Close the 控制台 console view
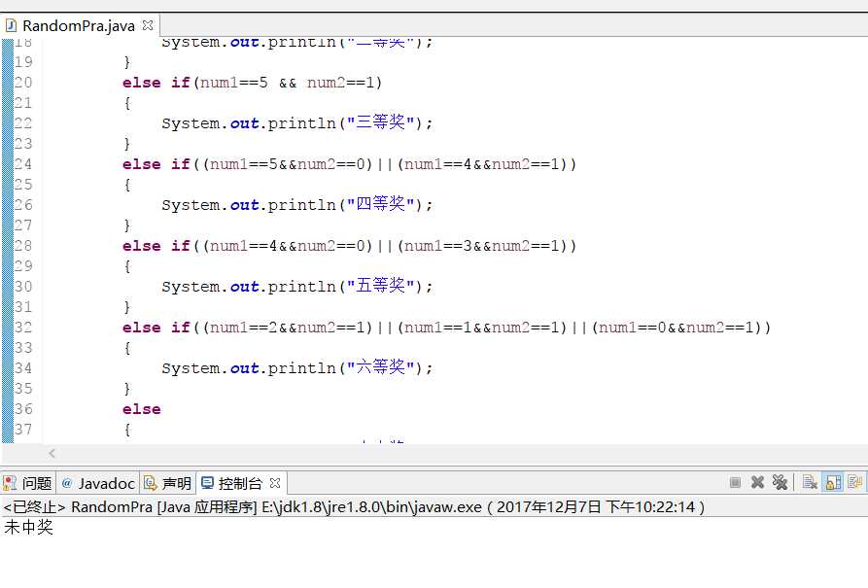The image size is (868, 588). pyautogui.click(x=275, y=483)
